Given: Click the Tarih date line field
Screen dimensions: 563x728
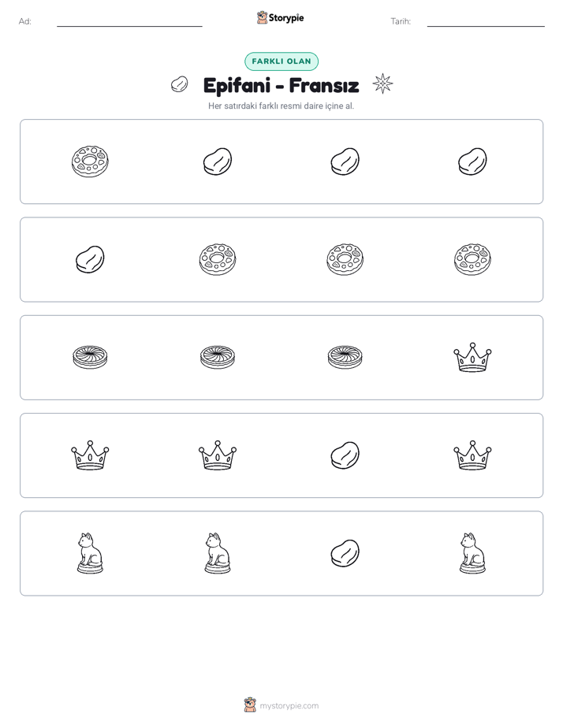Looking at the screenshot, I should click(486, 22).
